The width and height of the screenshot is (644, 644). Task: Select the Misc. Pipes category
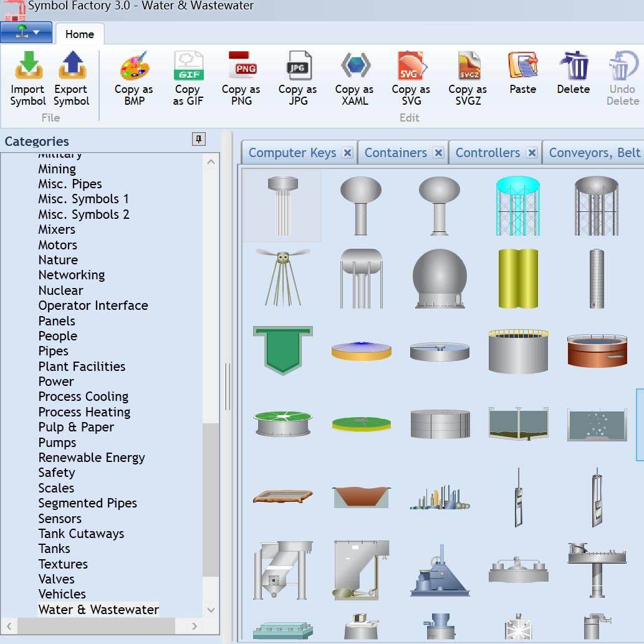click(x=70, y=184)
